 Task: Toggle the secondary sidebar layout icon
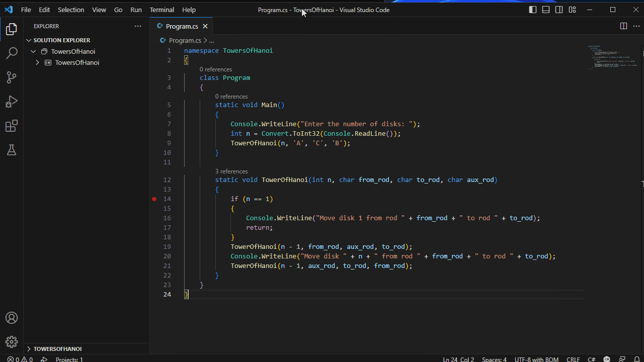click(558, 9)
